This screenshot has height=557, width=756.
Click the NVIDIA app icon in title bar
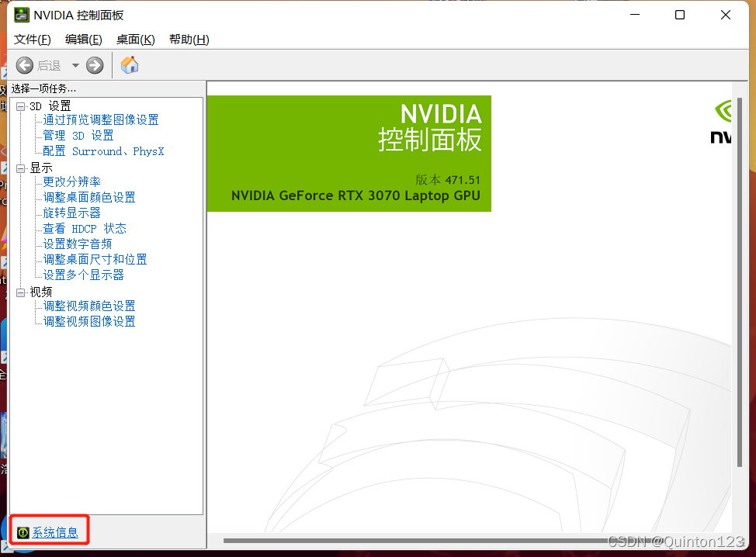tap(21, 15)
